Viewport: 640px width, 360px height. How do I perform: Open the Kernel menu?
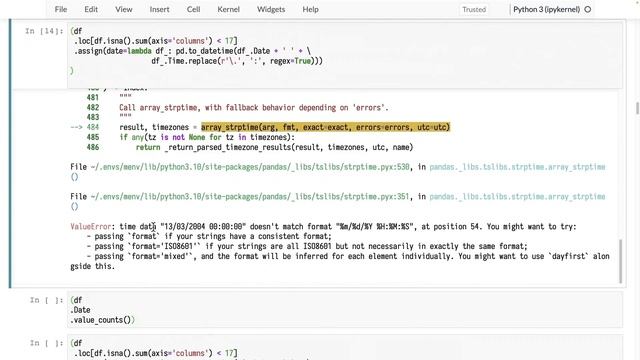(x=229, y=9)
